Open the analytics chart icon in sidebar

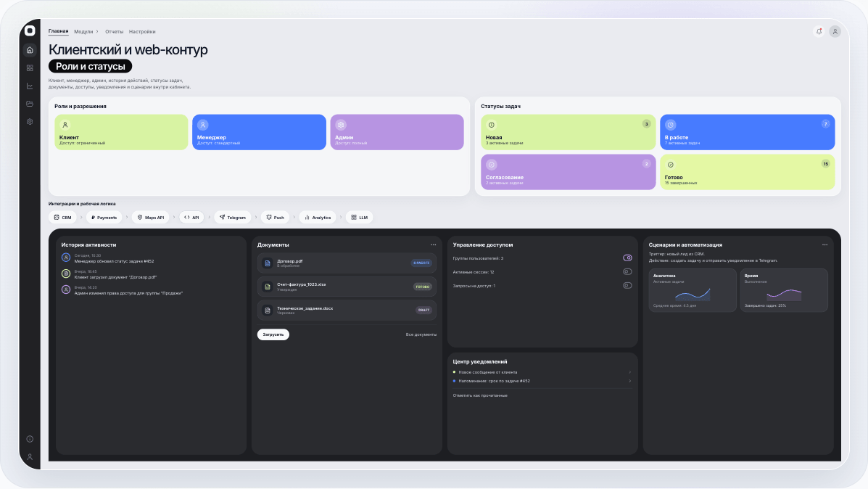click(x=30, y=86)
